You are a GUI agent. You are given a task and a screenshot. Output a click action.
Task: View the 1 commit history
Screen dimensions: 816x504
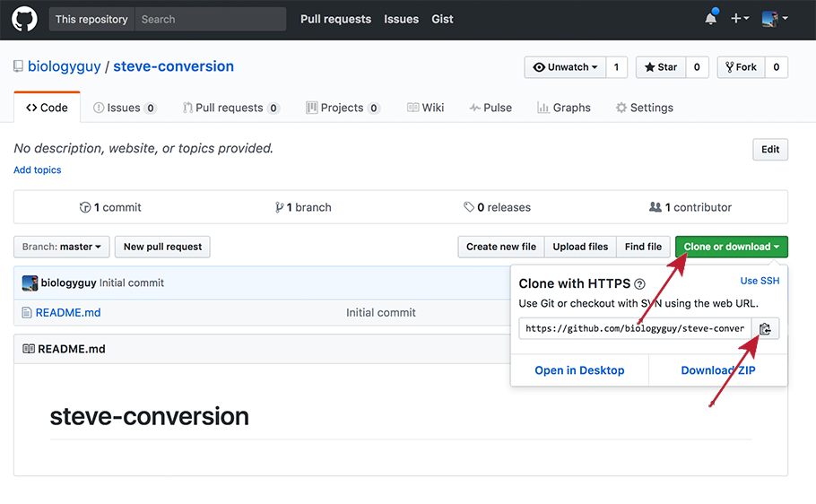click(110, 207)
